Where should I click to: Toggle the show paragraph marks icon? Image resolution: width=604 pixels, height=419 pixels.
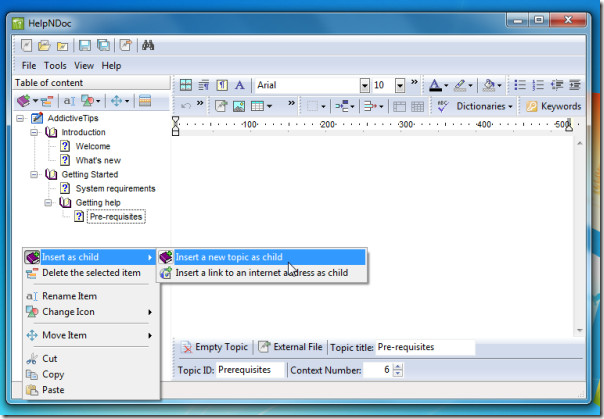point(222,85)
